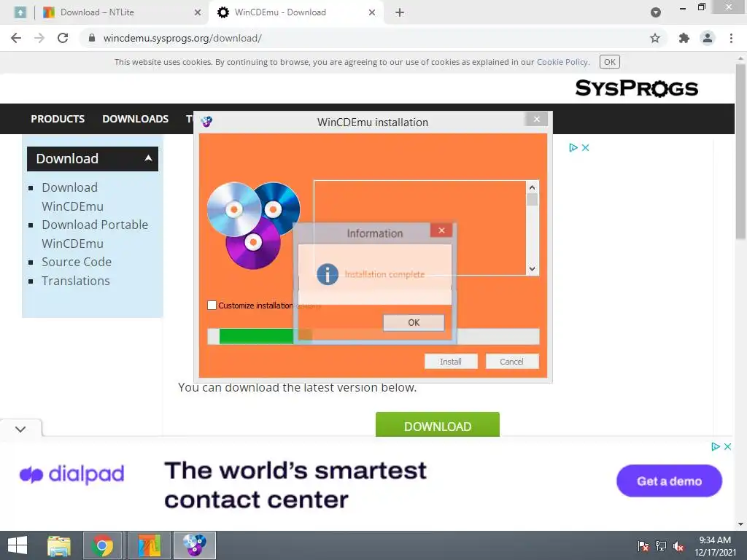This screenshot has width=747, height=560.
Task: Close the Download – NTLite tab
Action: coord(197,12)
